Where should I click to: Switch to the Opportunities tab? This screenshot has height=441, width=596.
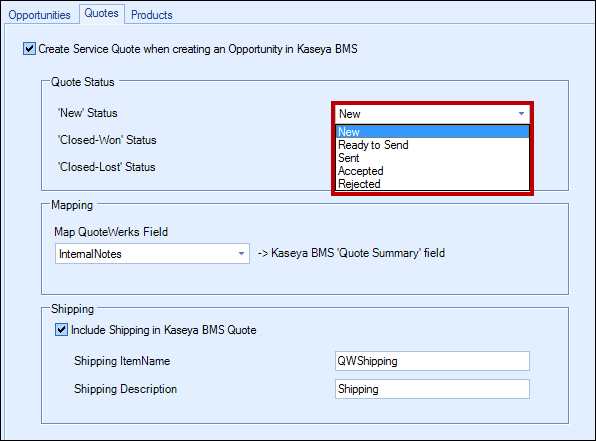[x=39, y=15]
